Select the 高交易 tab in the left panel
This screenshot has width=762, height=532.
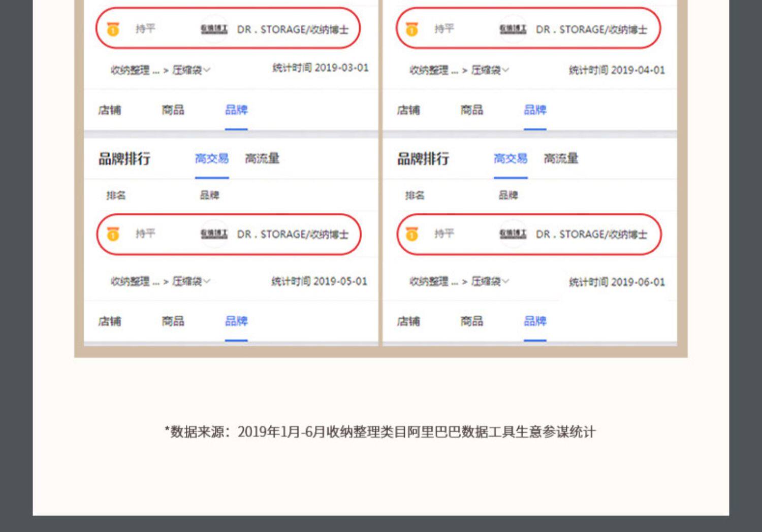[212, 159]
